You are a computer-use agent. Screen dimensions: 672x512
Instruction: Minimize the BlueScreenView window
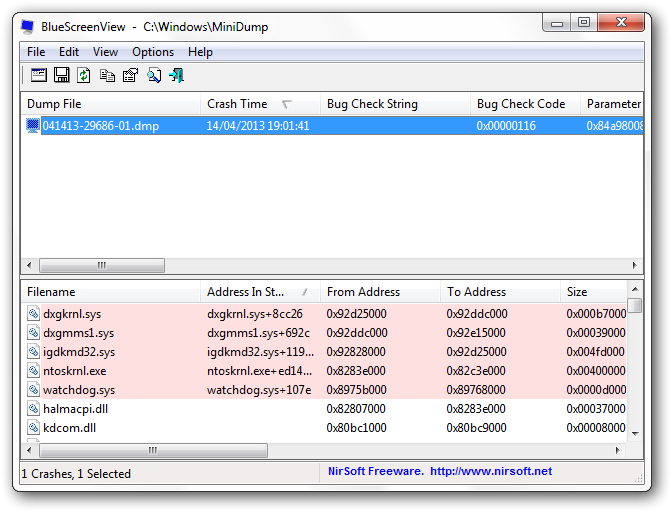click(x=557, y=23)
